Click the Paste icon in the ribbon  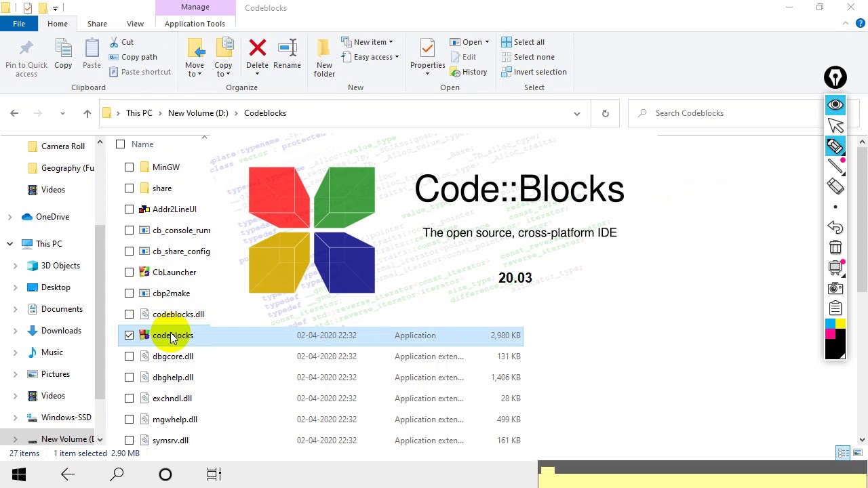point(92,49)
